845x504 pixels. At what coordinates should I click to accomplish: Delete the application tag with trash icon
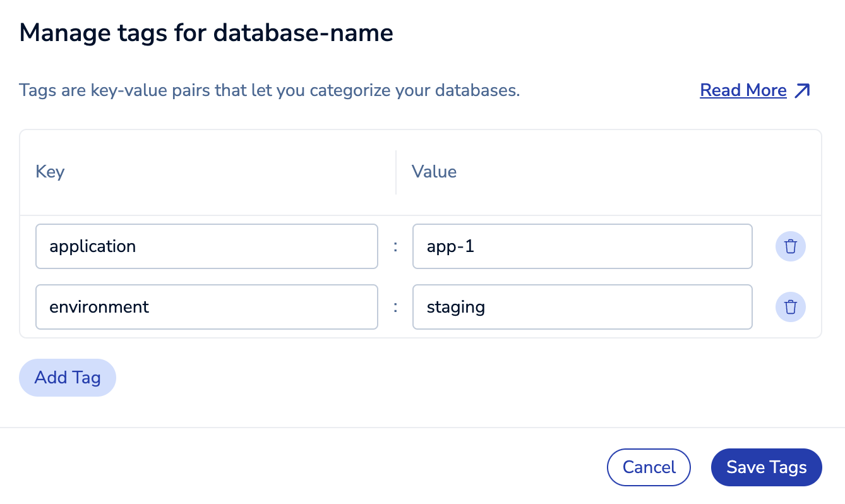tap(790, 246)
